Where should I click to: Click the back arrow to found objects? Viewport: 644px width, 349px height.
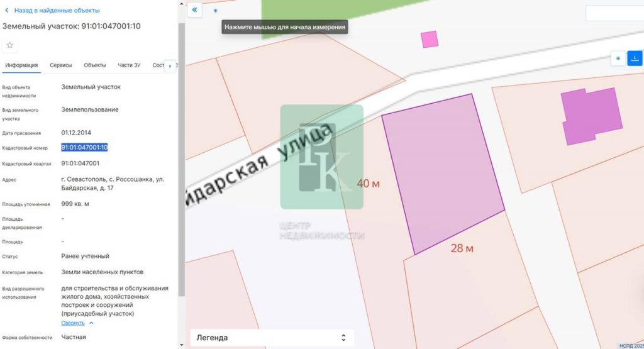tap(7, 11)
